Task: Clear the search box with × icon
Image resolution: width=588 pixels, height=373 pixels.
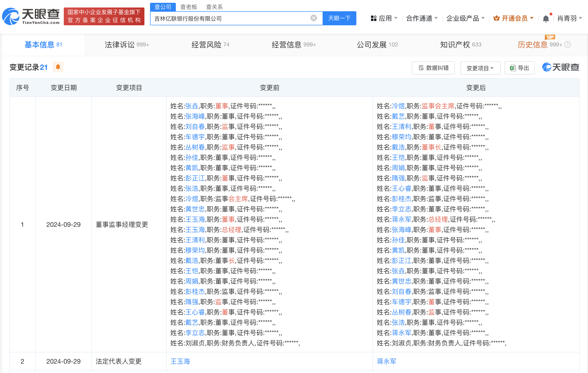Action: pos(313,18)
